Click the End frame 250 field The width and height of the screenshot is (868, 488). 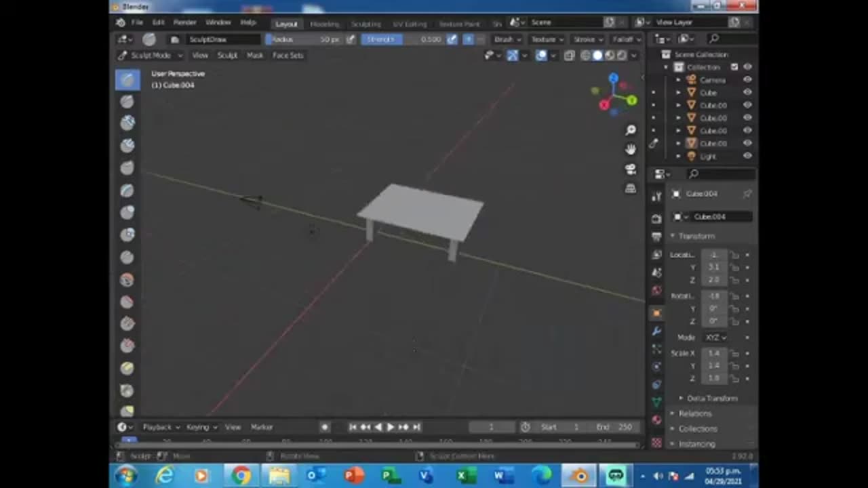click(614, 427)
